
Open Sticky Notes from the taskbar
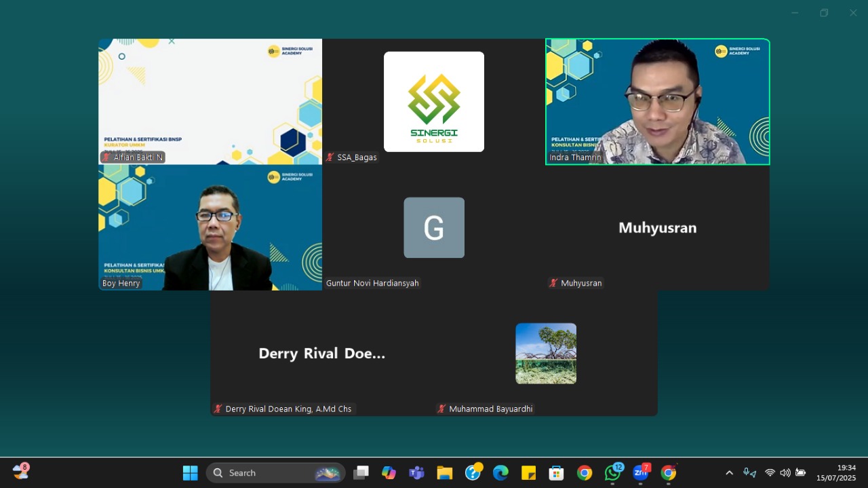click(528, 473)
